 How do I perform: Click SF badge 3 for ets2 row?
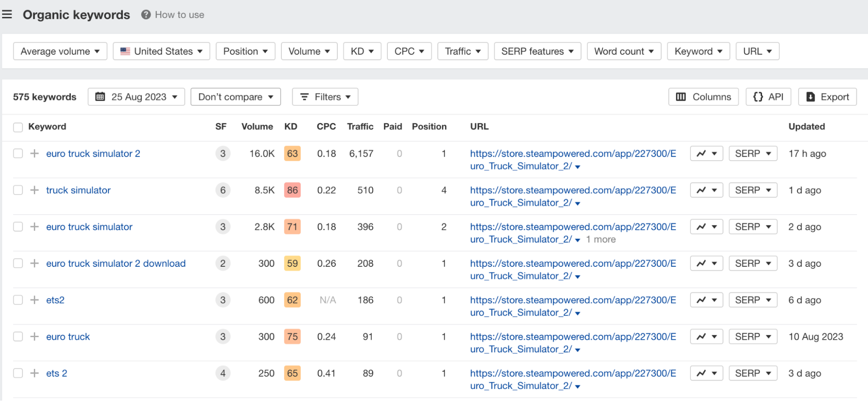pyautogui.click(x=223, y=300)
